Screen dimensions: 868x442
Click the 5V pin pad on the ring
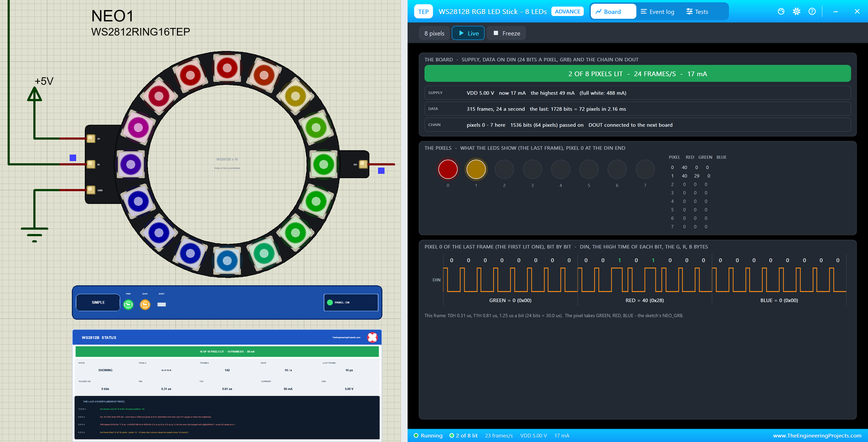(x=91, y=138)
